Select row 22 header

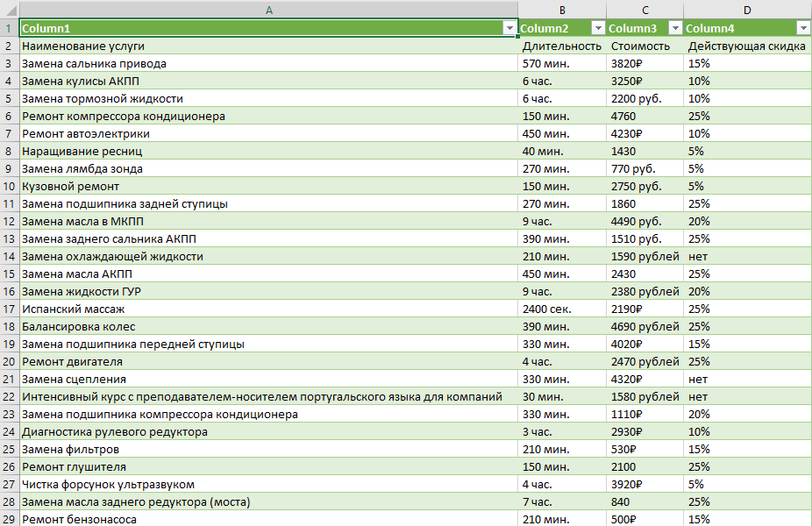[x=10, y=396]
